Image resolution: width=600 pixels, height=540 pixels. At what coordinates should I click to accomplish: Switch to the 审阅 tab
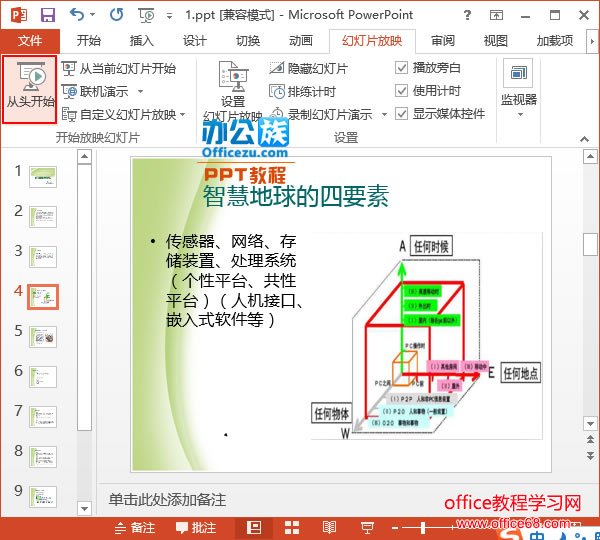(x=443, y=41)
